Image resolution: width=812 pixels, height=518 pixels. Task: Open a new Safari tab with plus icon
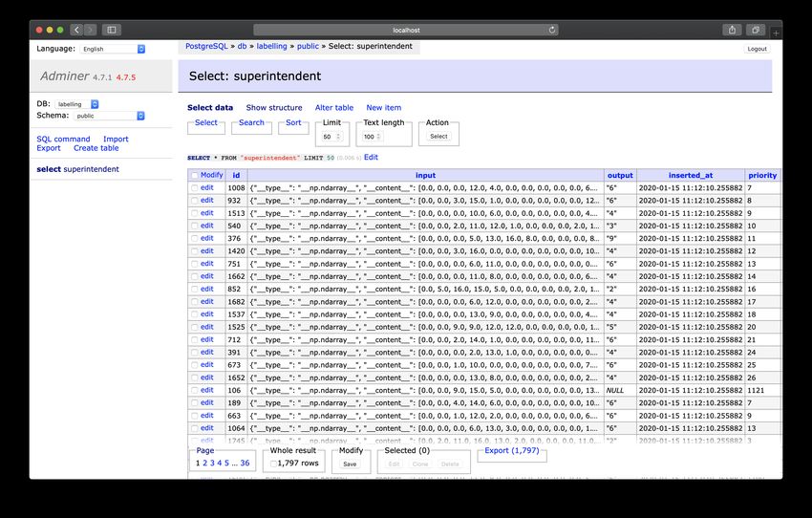(776, 33)
